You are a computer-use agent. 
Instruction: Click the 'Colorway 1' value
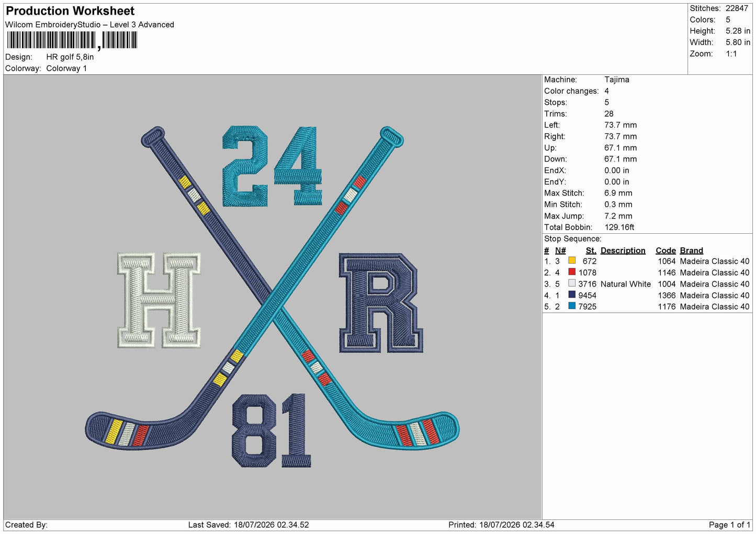point(66,69)
